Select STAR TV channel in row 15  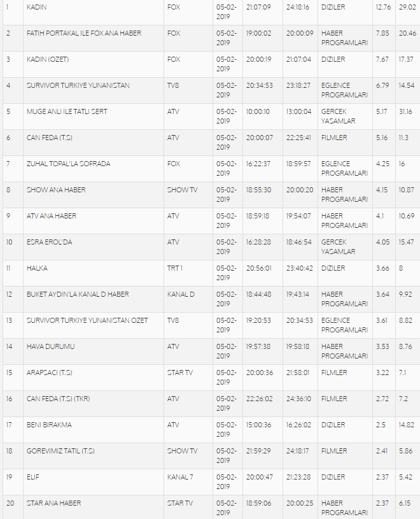(180, 373)
